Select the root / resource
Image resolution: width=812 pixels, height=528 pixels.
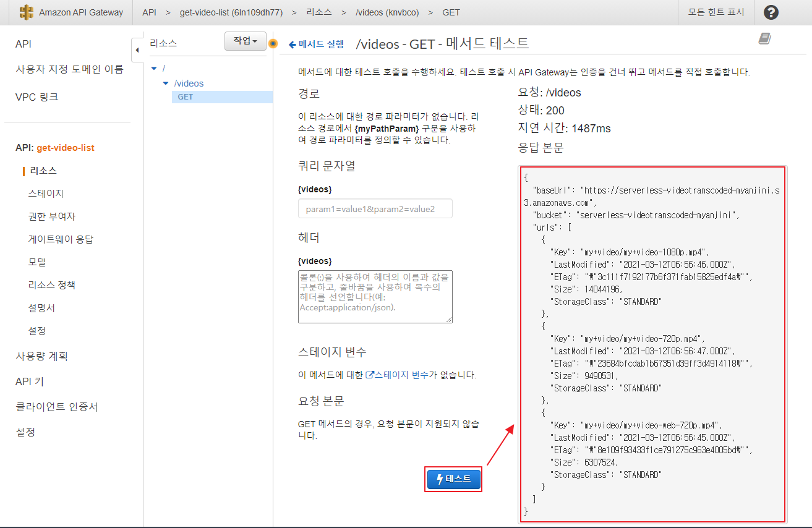coord(164,68)
